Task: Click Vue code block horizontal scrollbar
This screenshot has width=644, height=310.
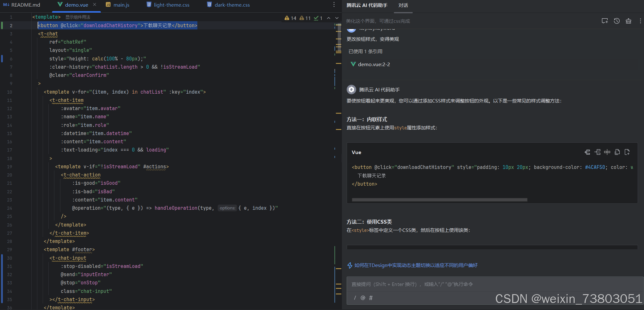Action: (439, 200)
